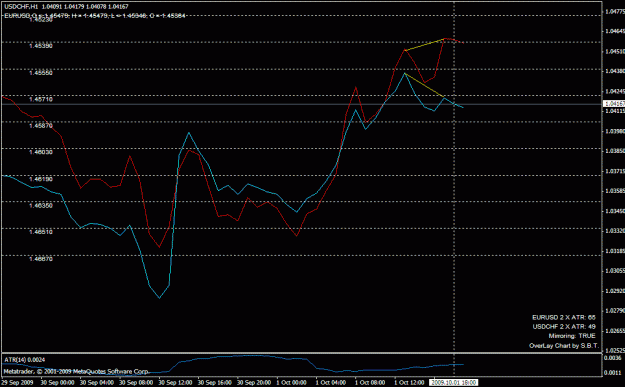Click overlay price label 1.45390

click(41, 46)
